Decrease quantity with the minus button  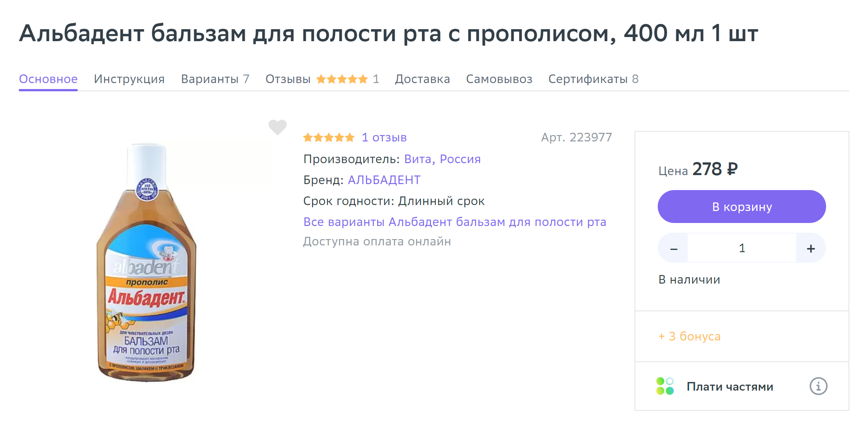click(x=673, y=248)
